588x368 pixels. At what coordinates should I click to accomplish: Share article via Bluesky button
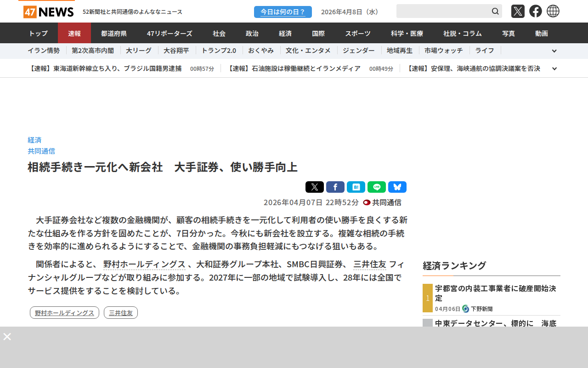click(397, 187)
